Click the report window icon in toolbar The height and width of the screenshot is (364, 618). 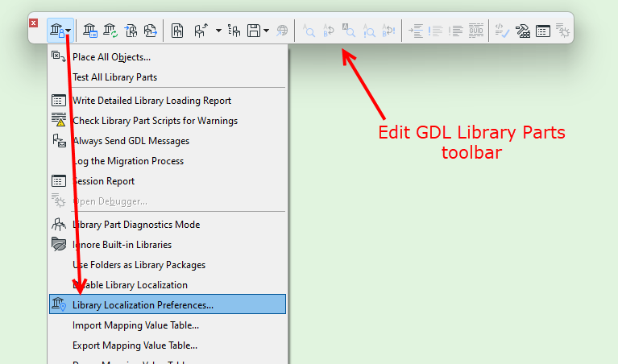(x=543, y=31)
